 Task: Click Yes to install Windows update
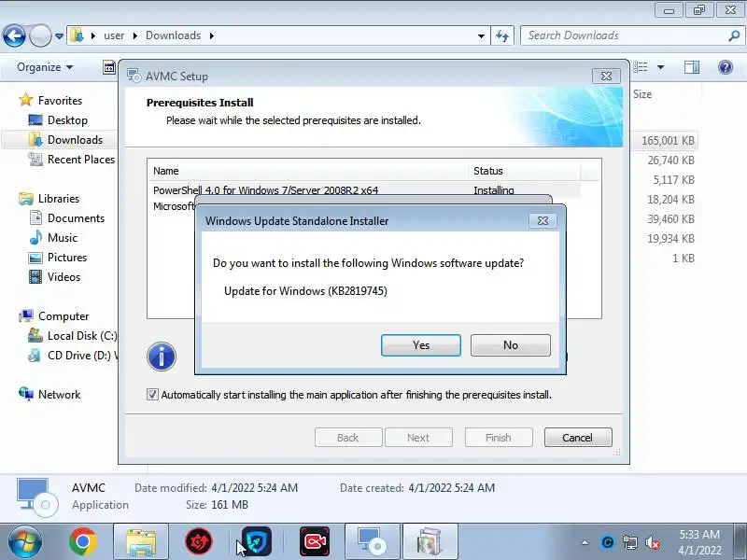point(421,345)
